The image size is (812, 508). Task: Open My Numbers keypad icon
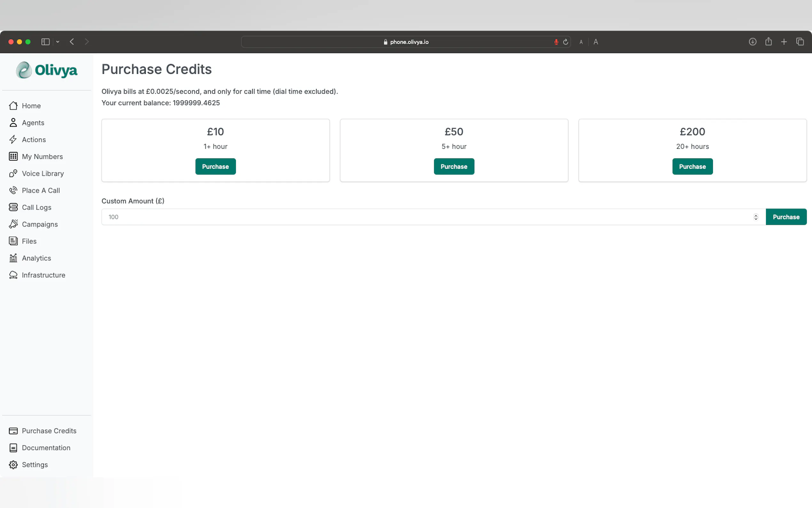13,156
